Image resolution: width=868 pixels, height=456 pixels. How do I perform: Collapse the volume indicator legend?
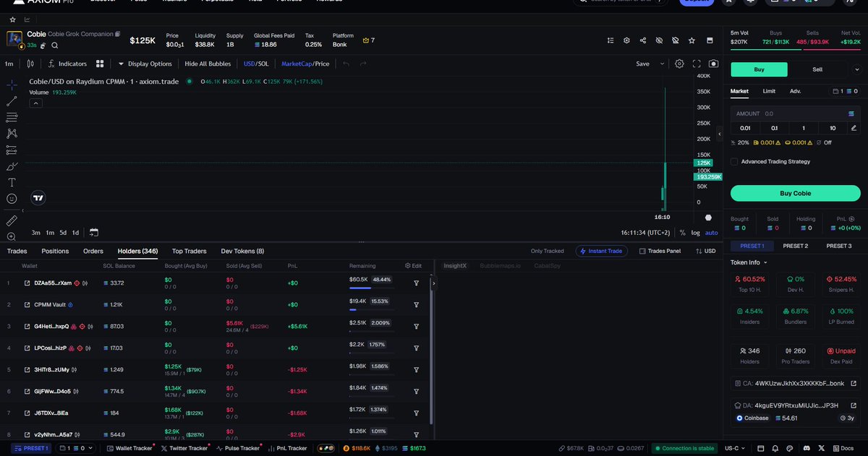[x=35, y=103]
